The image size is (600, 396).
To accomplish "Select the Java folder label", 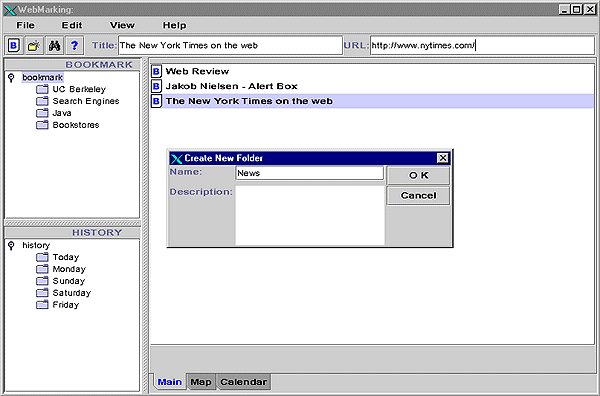I will click(62, 113).
